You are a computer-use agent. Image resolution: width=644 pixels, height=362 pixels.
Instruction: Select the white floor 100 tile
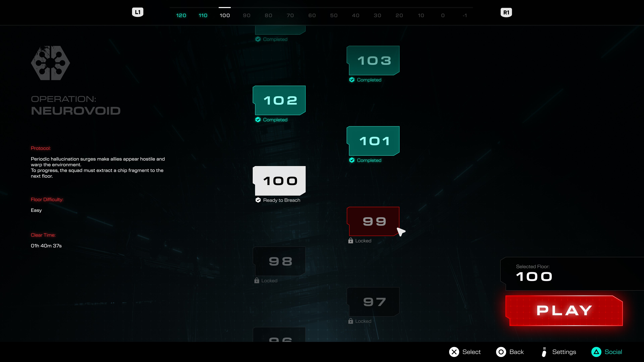tap(280, 181)
